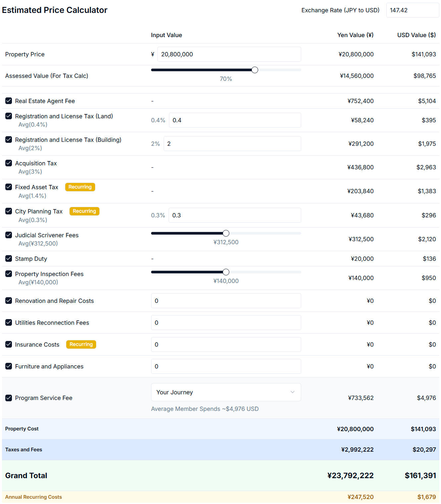Disable the Fixed Asset Tax checkbox
The height and width of the screenshot is (504, 441).
click(9, 187)
